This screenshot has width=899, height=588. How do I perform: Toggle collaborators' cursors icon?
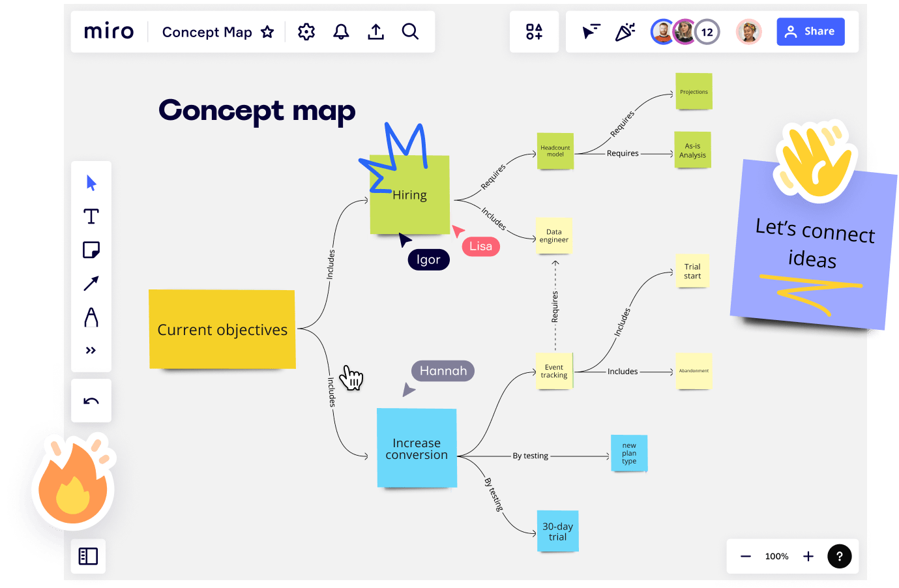pyautogui.click(x=591, y=31)
